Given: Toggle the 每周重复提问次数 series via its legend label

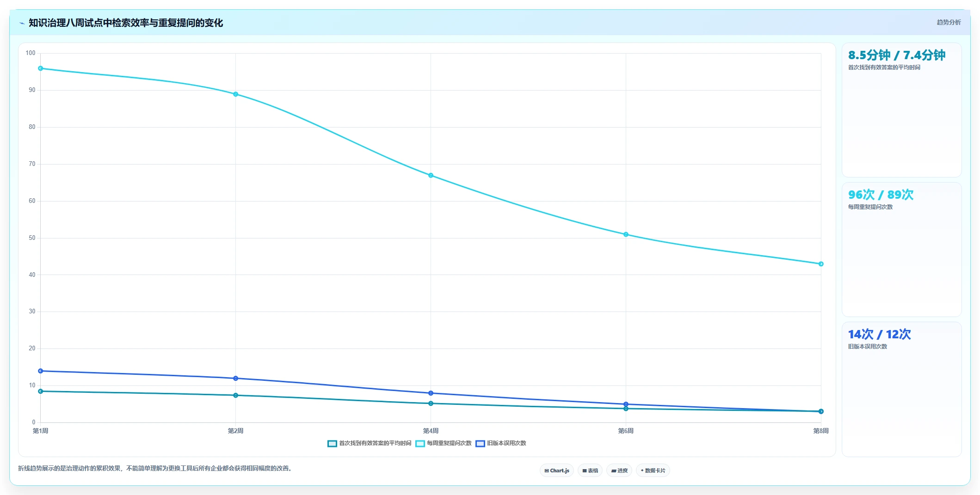Looking at the screenshot, I should 449,443.
